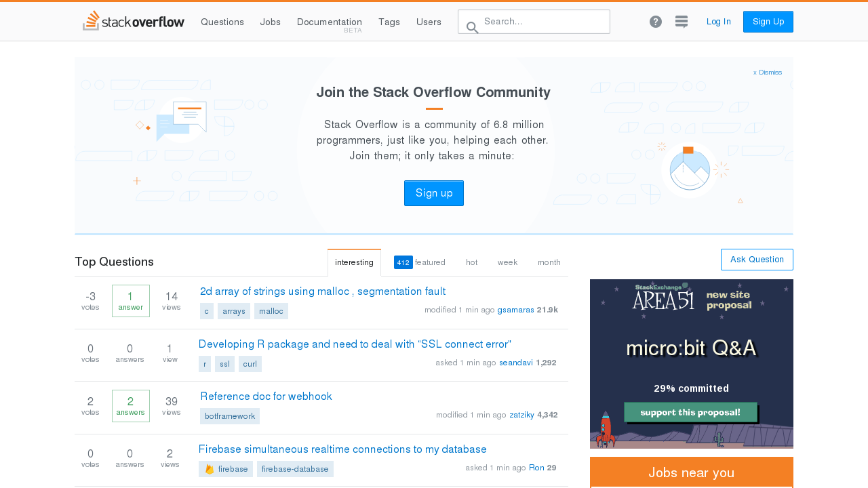Open user seandavi profile
This screenshot has height=488, width=868.
516,363
